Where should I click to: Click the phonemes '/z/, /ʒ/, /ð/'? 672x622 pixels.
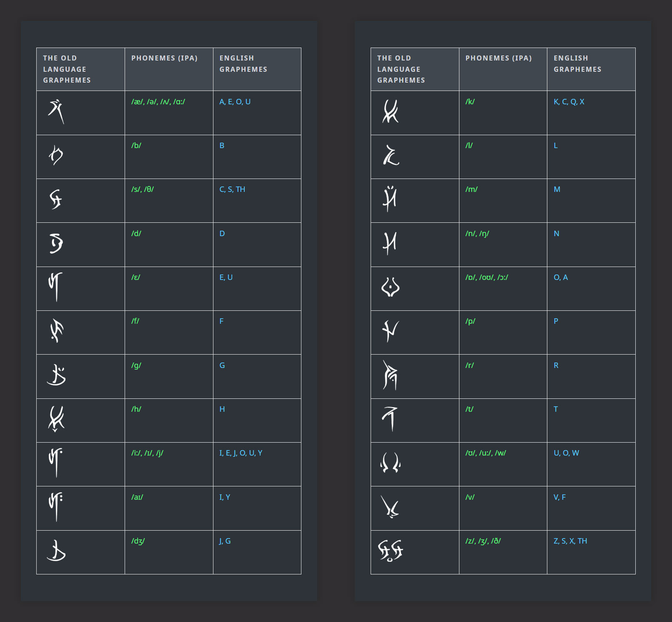coord(483,541)
